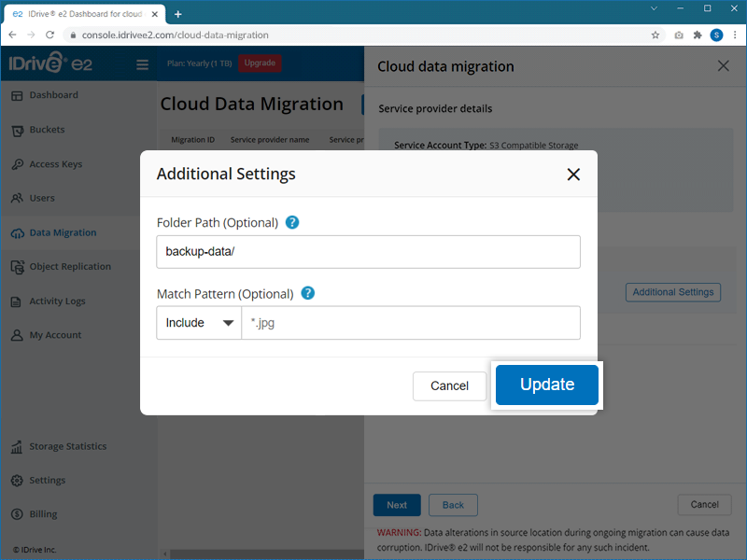Screen dimensions: 747x560
Task: Bookmark this page with star icon
Action: 655,35
